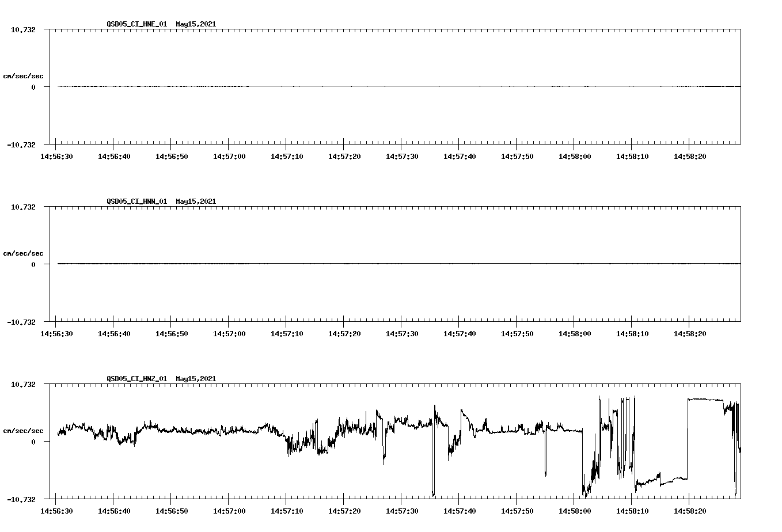Click the 10.732 upper limit on HNE chart
The width and height of the screenshot is (782, 532).
[x=23, y=29]
